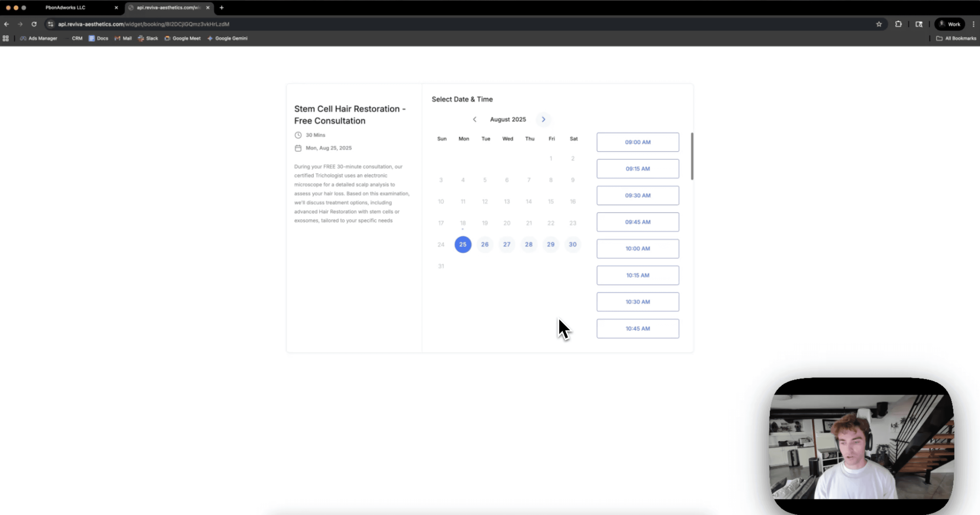Go to previous month with left chevron
The height and width of the screenshot is (515, 980).
(x=474, y=119)
